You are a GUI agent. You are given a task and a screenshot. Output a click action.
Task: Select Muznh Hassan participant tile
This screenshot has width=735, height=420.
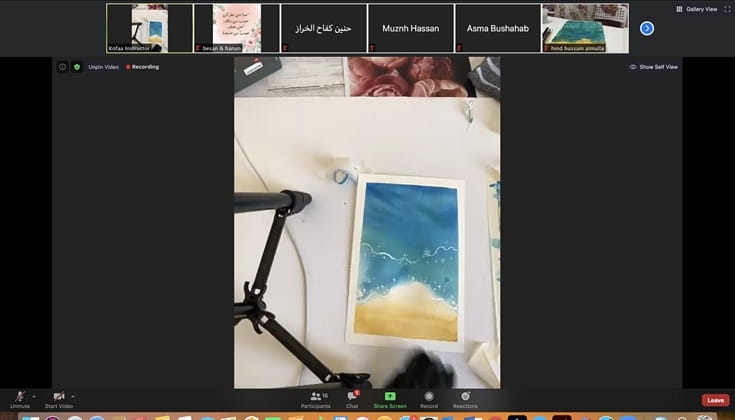click(x=410, y=28)
